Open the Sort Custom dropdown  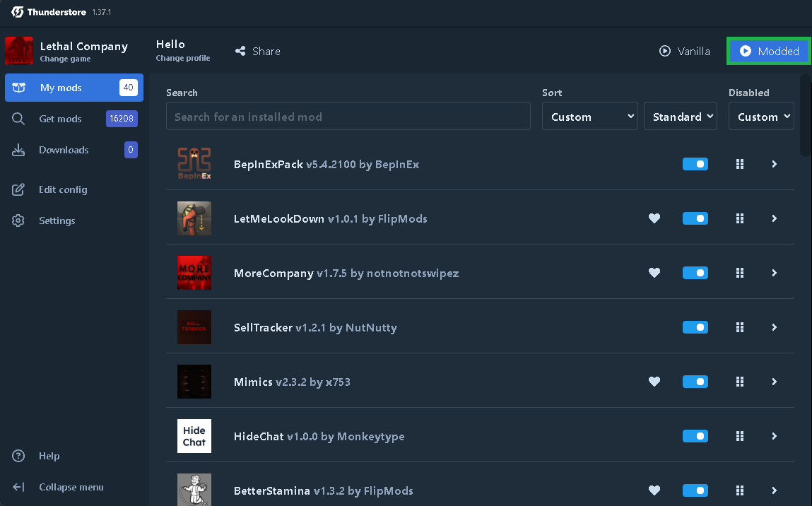tap(590, 116)
